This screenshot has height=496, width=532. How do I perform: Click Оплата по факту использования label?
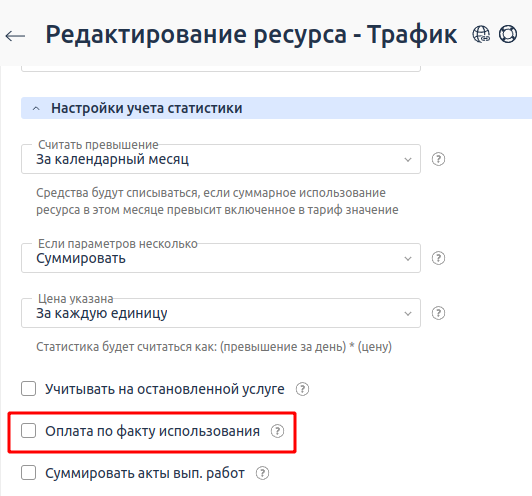[x=152, y=431]
